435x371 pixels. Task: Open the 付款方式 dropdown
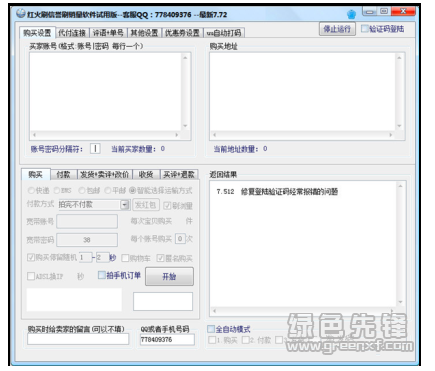125,205
